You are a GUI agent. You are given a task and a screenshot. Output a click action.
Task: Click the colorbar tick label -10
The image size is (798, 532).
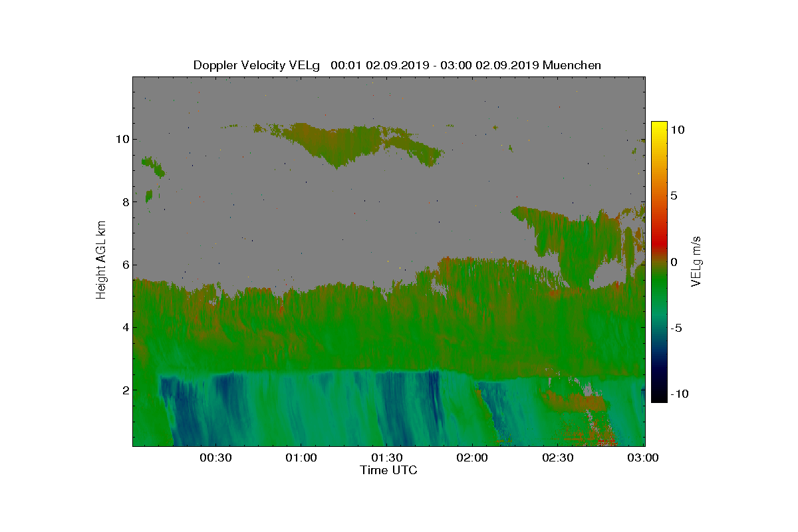[x=679, y=394]
